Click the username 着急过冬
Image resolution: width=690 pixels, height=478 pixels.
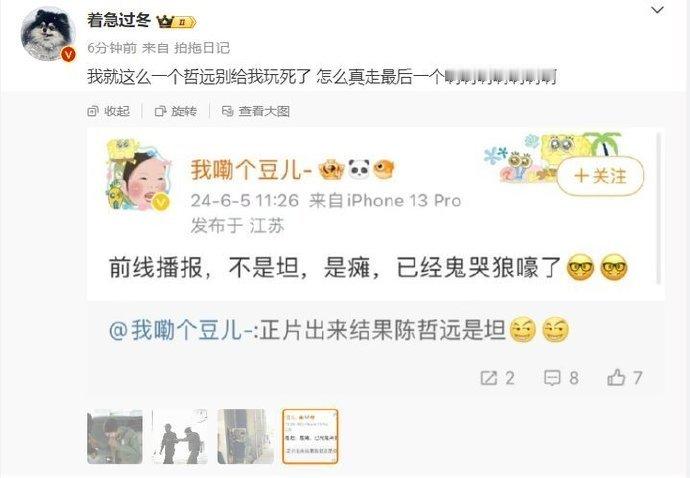119,20
